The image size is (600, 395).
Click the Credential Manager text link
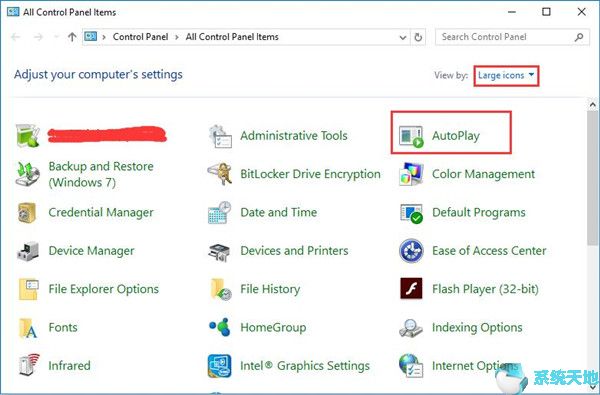pyautogui.click(x=101, y=212)
